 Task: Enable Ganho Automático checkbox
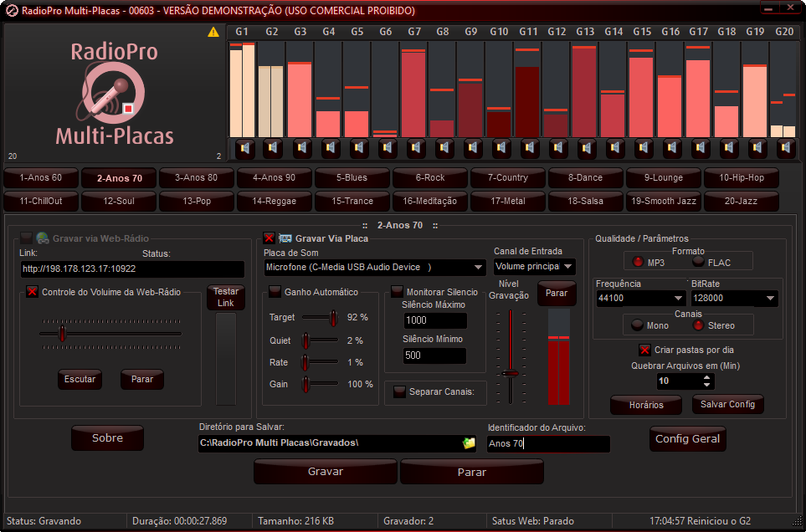pos(275,292)
